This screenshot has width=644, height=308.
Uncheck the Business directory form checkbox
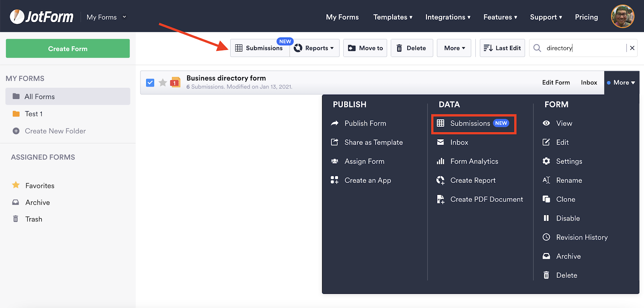point(150,83)
